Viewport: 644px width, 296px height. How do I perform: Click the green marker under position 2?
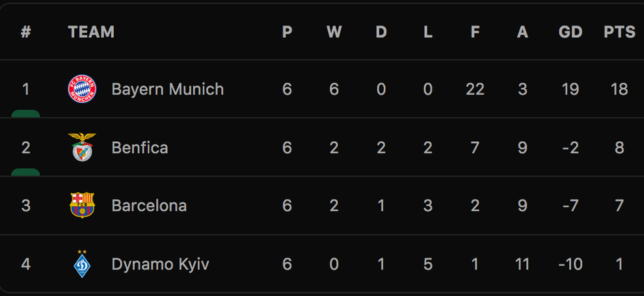(26, 172)
